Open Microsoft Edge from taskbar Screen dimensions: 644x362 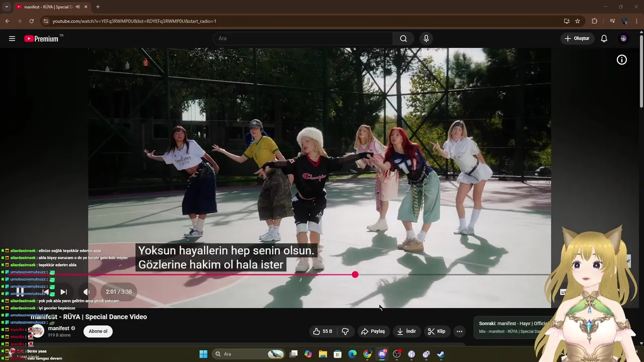coord(352,354)
